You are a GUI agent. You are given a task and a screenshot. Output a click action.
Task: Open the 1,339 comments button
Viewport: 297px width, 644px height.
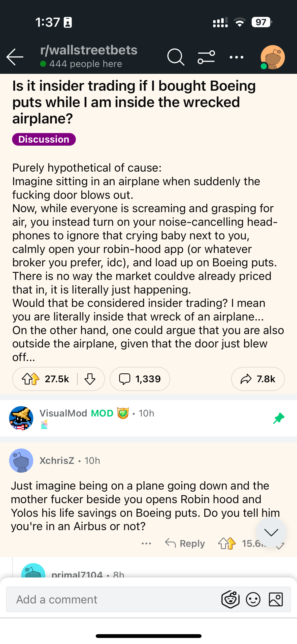pyautogui.click(x=140, y=379)
